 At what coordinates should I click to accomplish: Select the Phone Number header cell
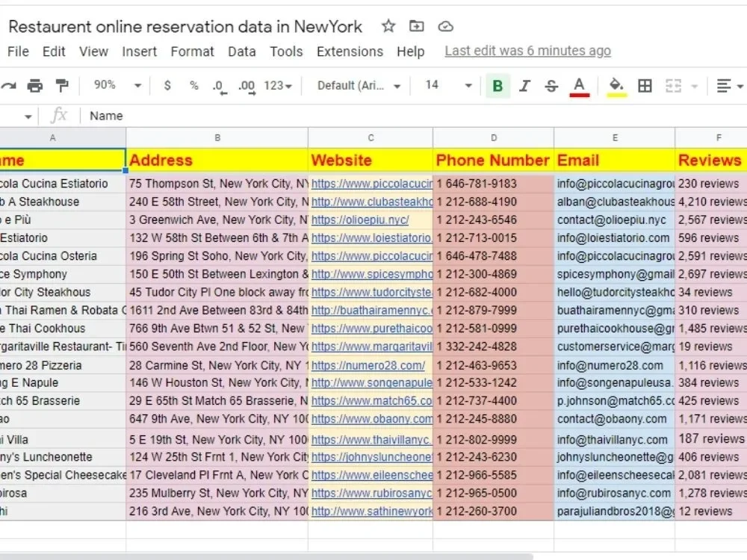(x=494, y=160)
